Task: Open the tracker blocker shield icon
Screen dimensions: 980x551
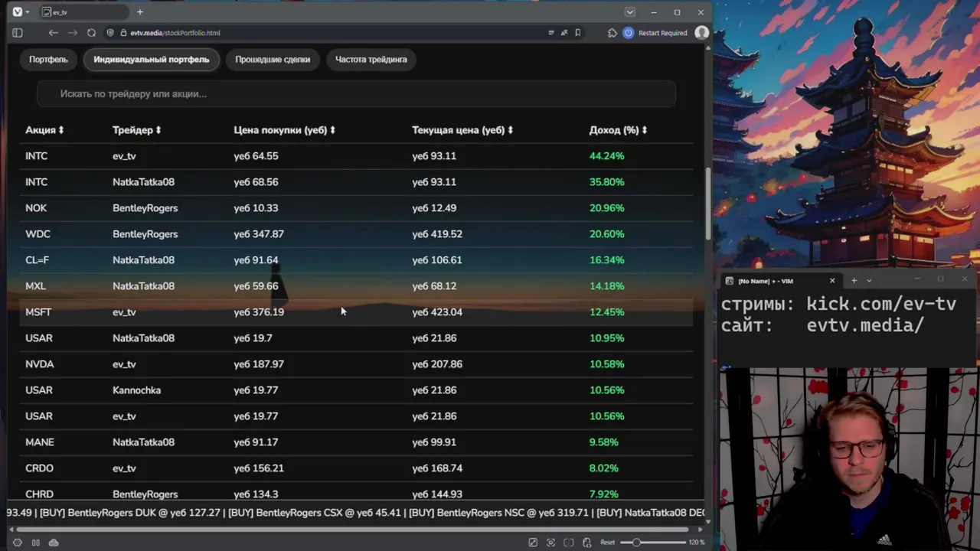Action: [x=110, y=33]
